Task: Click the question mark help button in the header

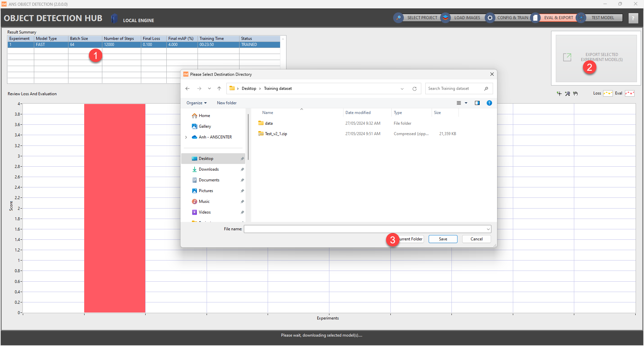Action: click(x=633, y=18)
